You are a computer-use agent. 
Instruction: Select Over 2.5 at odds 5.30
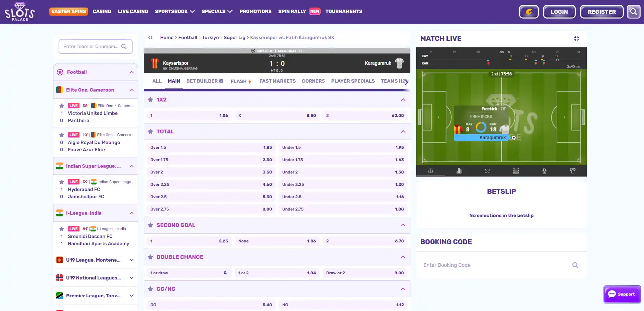[211, 197]
